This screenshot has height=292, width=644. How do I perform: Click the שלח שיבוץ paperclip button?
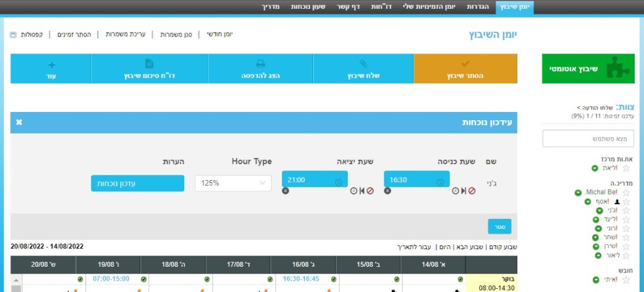tap(363, 69)
